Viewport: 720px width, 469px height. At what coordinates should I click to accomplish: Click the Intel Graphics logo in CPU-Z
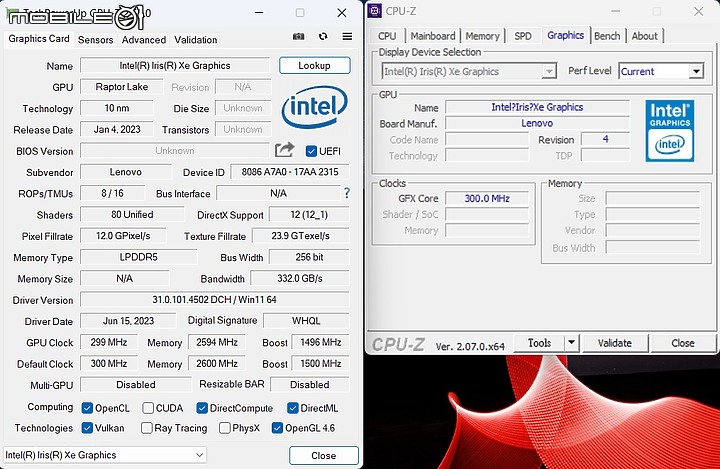coord(669,131)
